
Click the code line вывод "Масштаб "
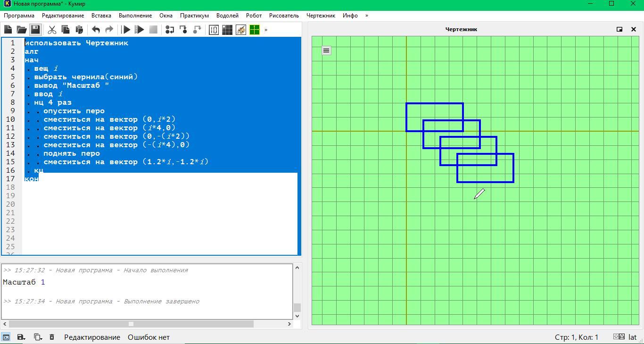coord(72,85)
